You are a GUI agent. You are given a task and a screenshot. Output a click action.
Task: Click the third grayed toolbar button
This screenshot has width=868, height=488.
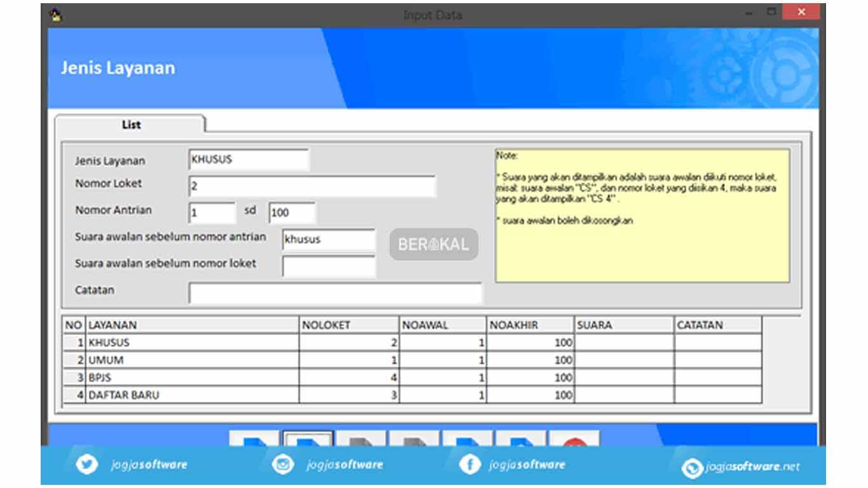point(359,438)
